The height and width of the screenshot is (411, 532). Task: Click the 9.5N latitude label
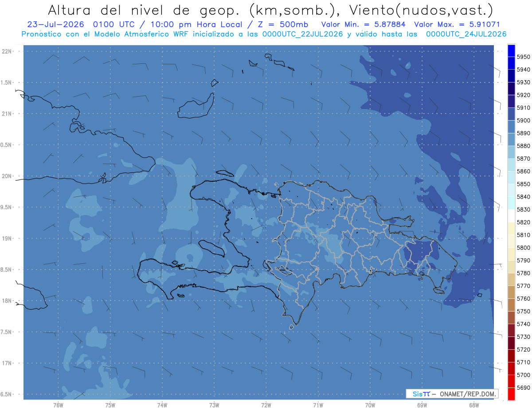tap(6, 207)
